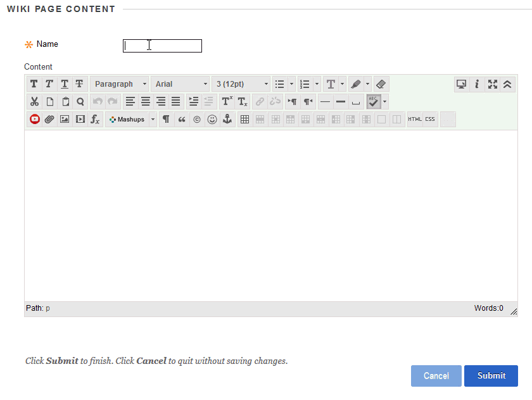Viewport: 532px width, 400px height.
Task: Insert a non-breaking space character
Action: tap(356, 101)
